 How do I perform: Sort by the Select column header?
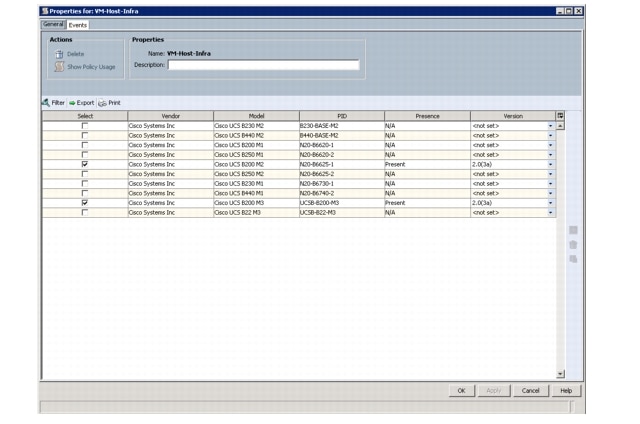pyautogui.click(x=85, y=116)
